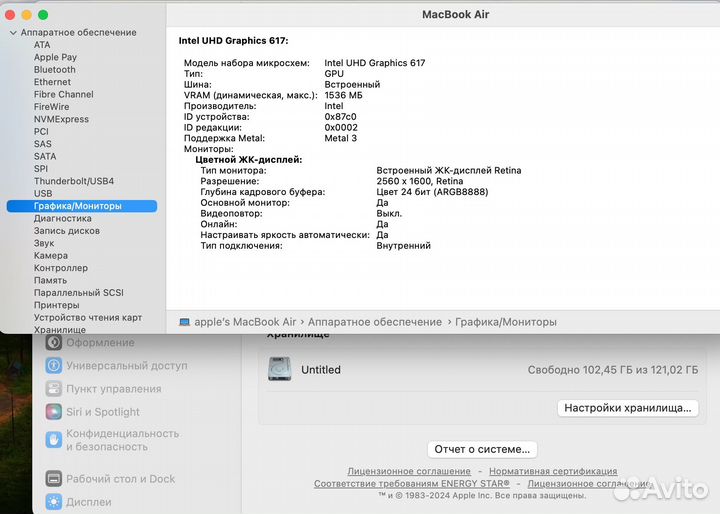The height and width of the screenshot is (514, 720).
Task: Open the ENERGY STAR compliance link
Action: tap(412, 484)
